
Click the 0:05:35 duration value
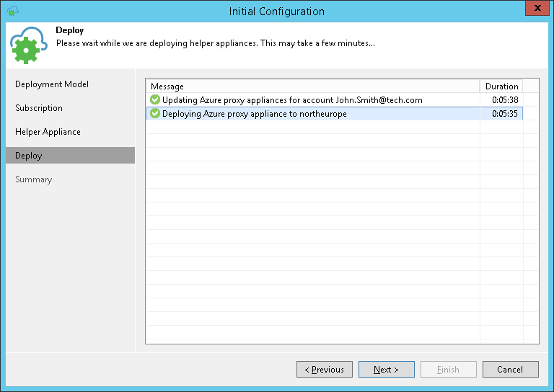click(505, 114)
